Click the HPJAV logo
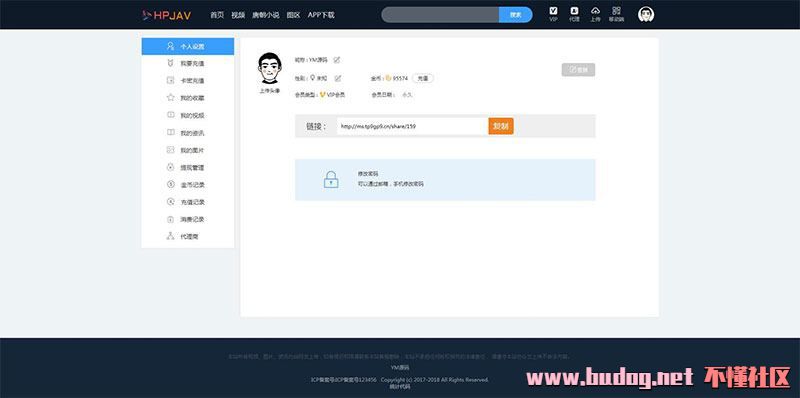The image size is (800, 398). (167, 15)
